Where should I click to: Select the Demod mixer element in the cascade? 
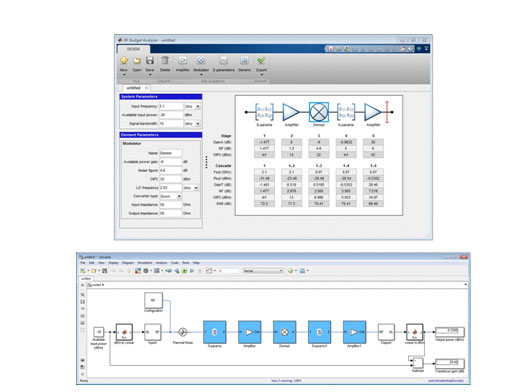(319, 112)
